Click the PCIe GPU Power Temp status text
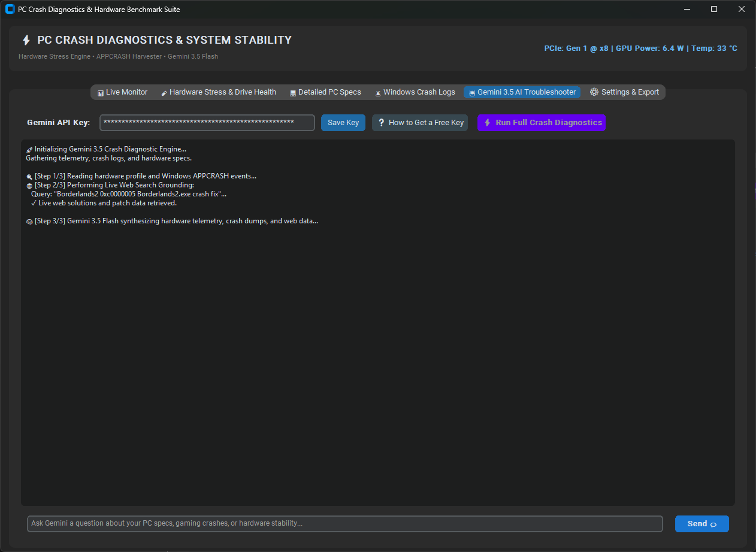Screen dimensions: 756x552 coord(640,48)
